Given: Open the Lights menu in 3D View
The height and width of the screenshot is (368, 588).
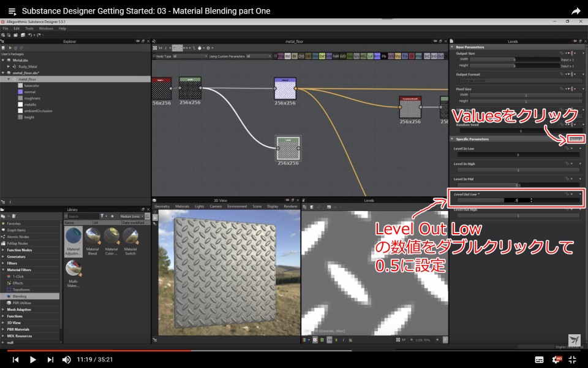Looking at the screenshot, I should pos(200,207).
